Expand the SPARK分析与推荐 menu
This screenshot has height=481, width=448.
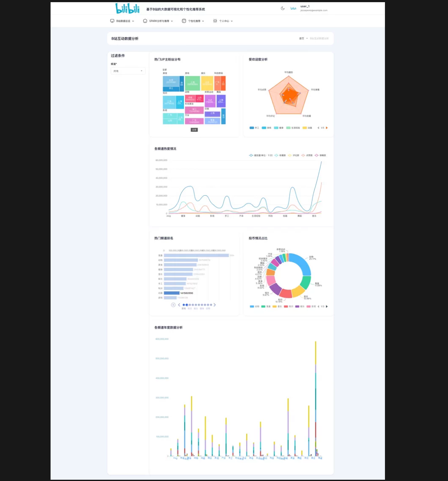(x=158, y=21)
